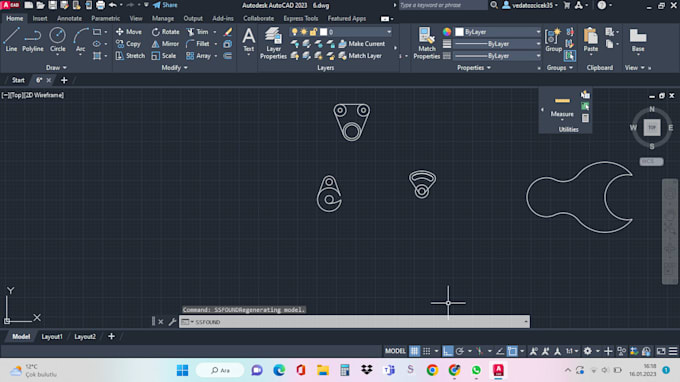This screenshot has width=680, height=382.
Task: Click the Fillet tool
Action: tap(198, 44)
